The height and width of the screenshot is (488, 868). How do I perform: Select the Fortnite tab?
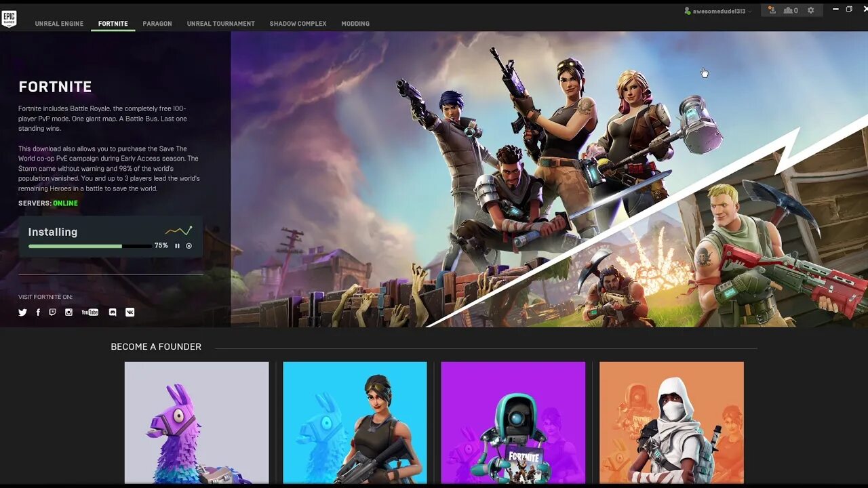click(113, 24)
